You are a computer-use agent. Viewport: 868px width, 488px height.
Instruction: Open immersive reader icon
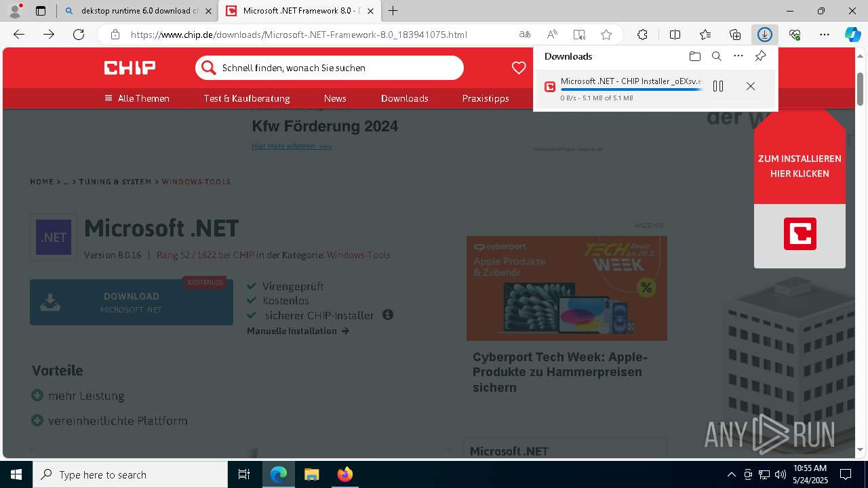[x=579, y=35]
